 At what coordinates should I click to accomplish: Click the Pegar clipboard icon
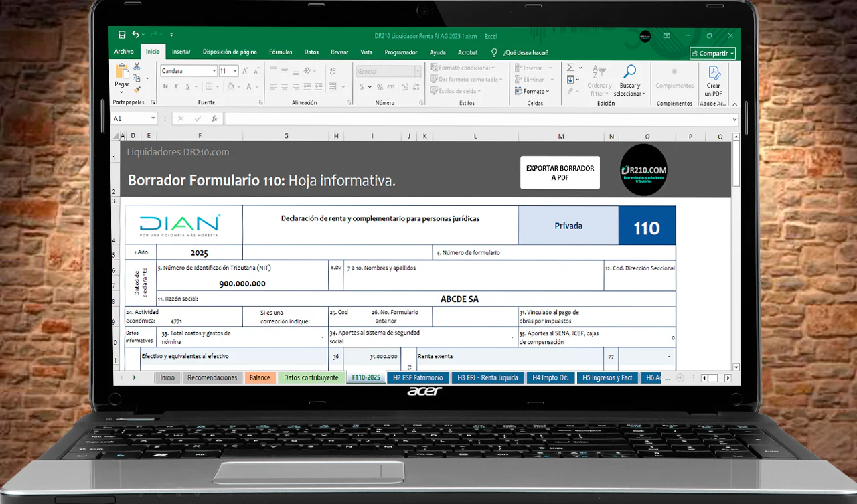[122, 72]
